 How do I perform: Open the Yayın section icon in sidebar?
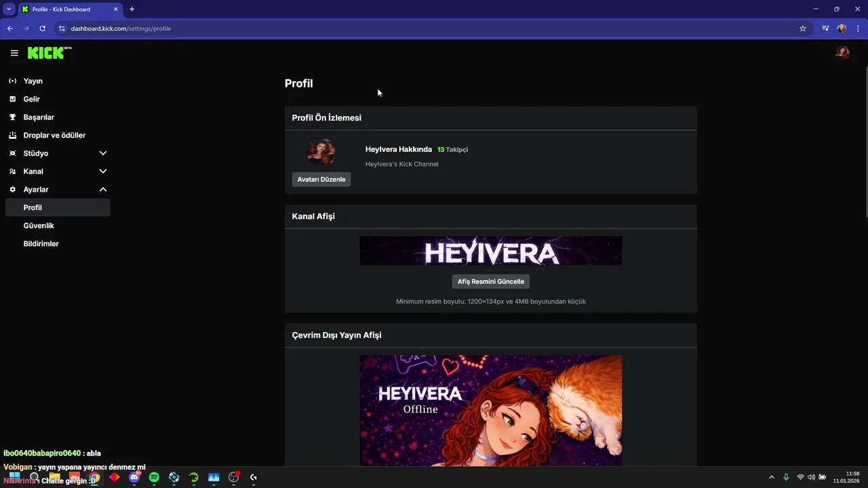click(12, 81)
